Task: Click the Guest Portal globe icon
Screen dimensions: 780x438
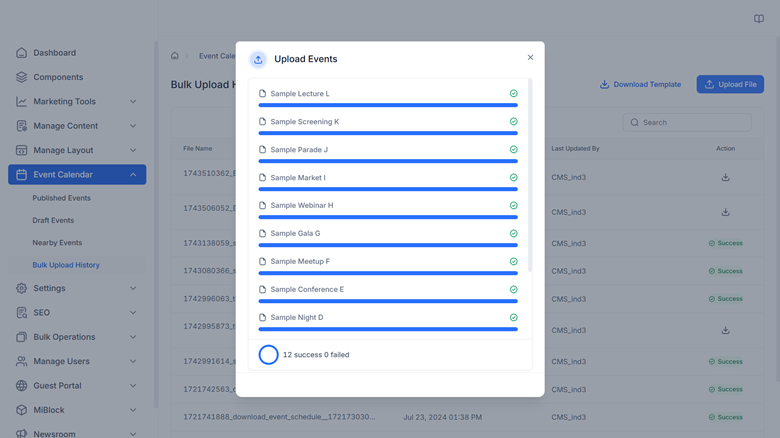Action: click(x=21, y=386)
